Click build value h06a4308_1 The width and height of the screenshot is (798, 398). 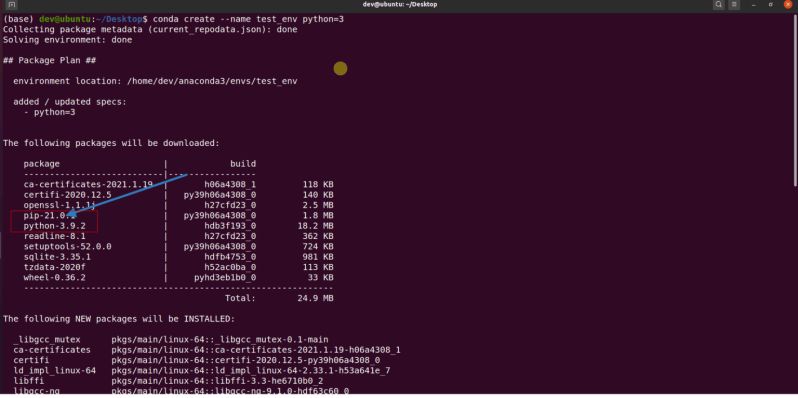pos(230,184)
